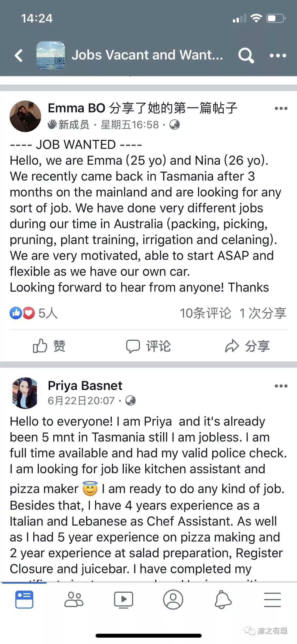Open the hamburger menu tab
297x644 pixels.
point(272,599)
